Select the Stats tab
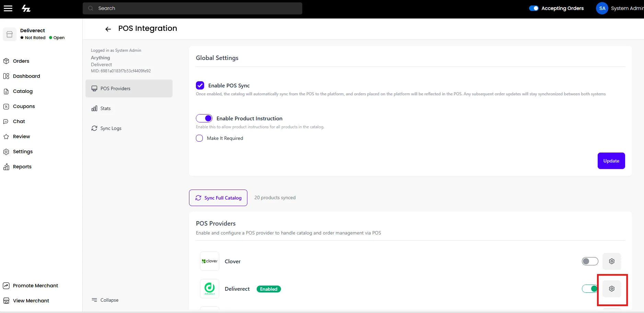This screenshot has width=644, height=313. pos(129,108)
